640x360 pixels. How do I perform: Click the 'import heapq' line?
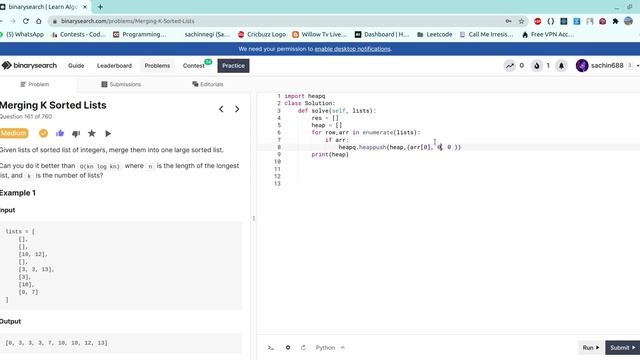coord(304,96)
